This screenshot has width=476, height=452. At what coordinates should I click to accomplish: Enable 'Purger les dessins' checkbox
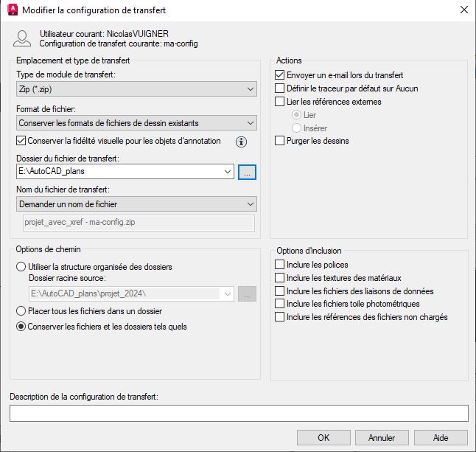tap(280, 141)
